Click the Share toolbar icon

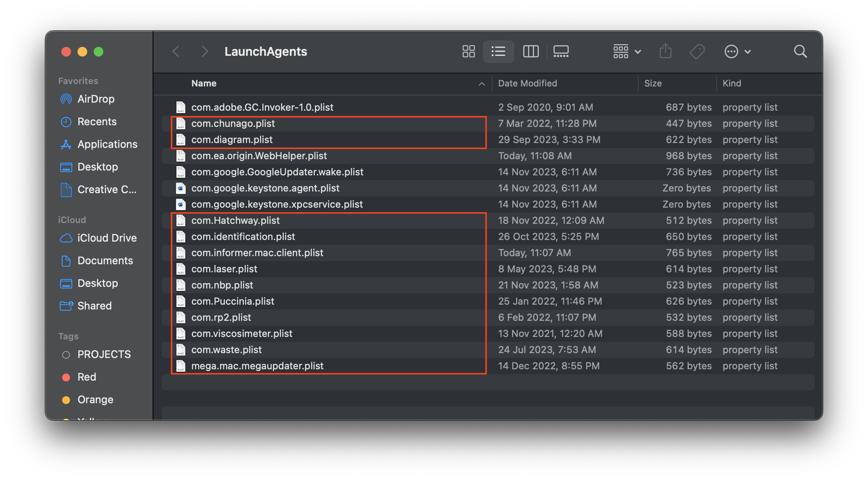click(x=665, y=51)
